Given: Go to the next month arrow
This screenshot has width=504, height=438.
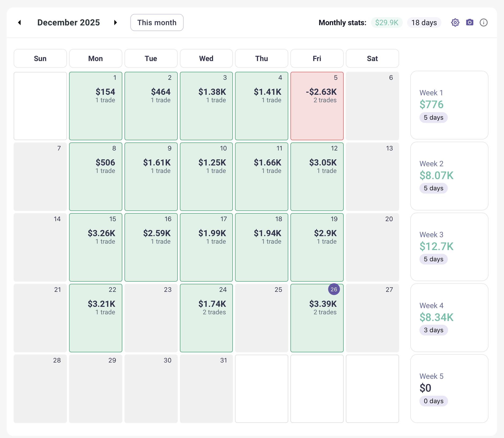Looking at the screenshot, I should click(115, 22).
